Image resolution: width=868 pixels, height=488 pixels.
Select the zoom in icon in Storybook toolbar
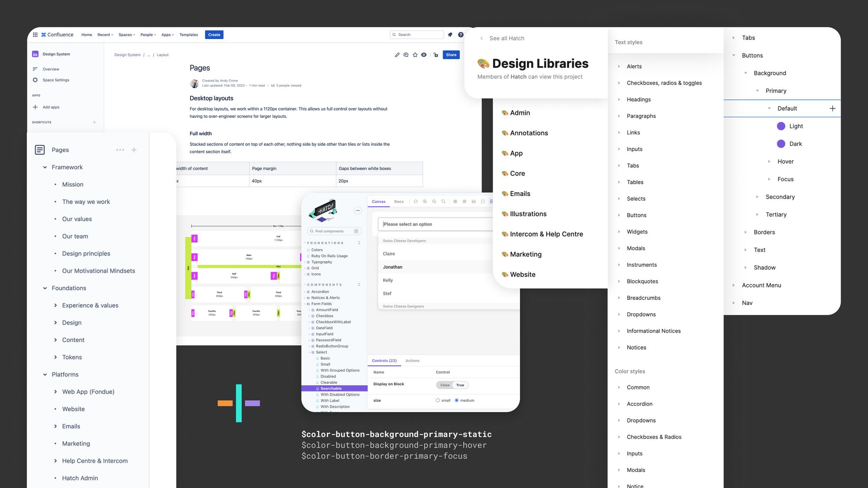tap(424, 202)
